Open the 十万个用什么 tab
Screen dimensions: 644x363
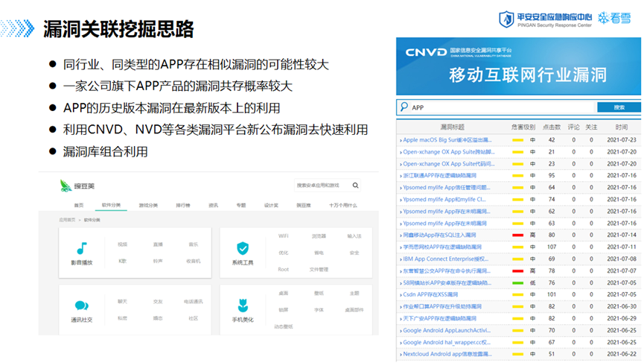(343, 205)
